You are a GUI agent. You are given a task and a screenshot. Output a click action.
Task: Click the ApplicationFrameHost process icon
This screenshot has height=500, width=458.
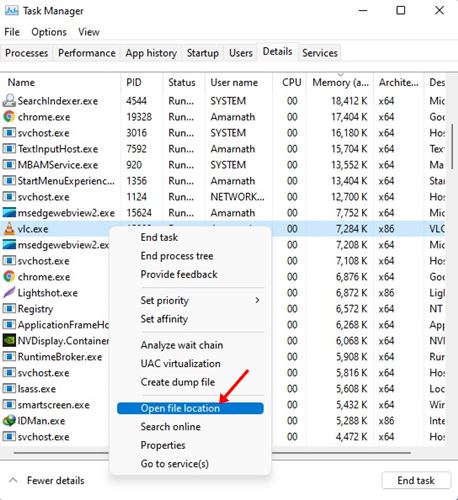(x=9, y=325)
